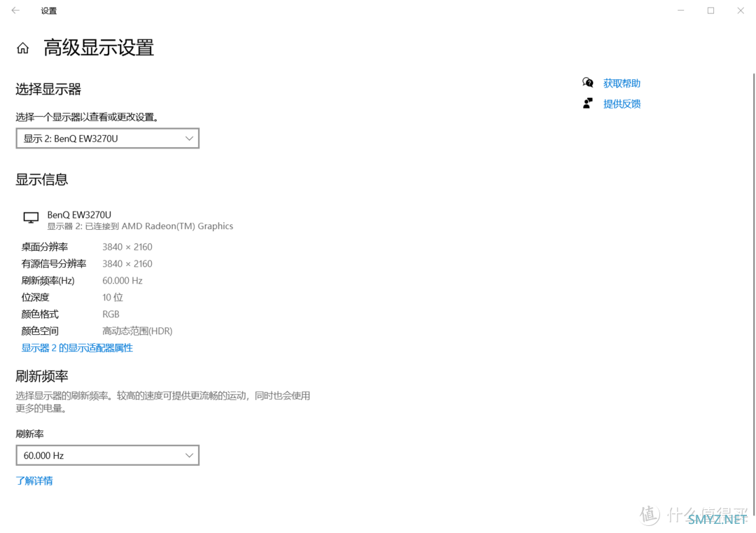The width and height of the screenshot is (756, 533).
Task: Click the 颜色格式 label
Action: tap(40, 314)
